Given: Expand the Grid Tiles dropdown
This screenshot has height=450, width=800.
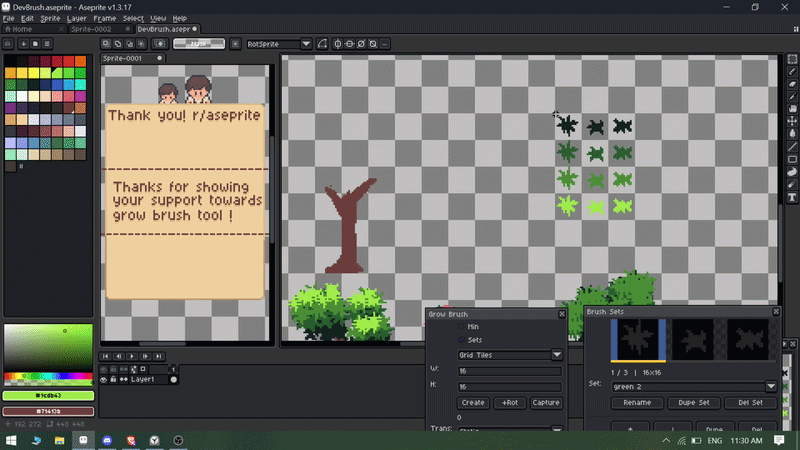Looking at the screenshot, I should [557, 355].
